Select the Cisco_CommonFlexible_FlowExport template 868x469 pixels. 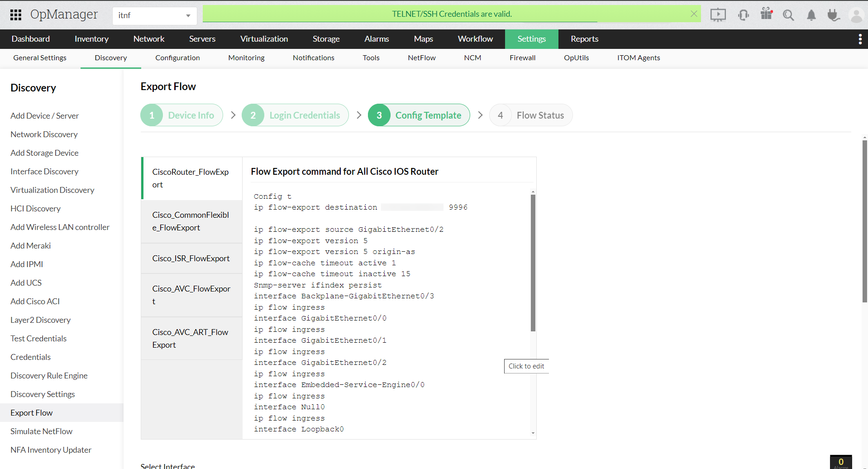tap(192, 221)
